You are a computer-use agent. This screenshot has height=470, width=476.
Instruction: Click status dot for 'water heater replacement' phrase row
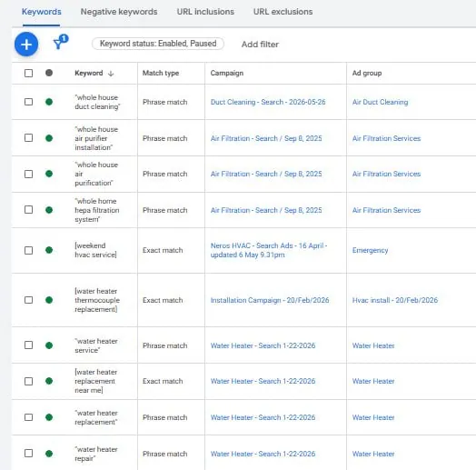click(49, 417)
